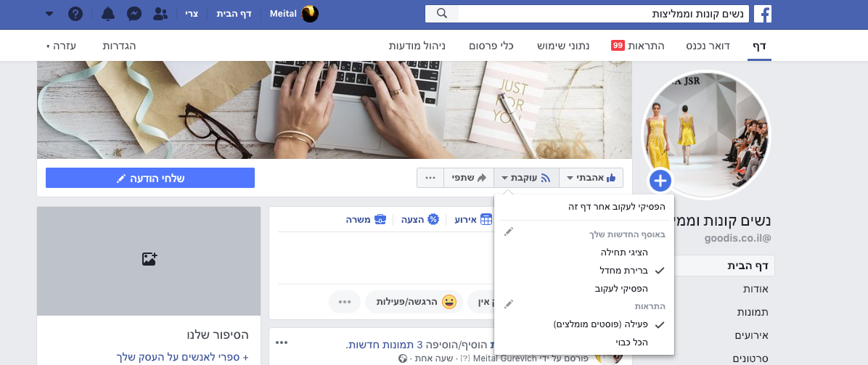
Task: Click the help question mark icon
Action: 75,14
